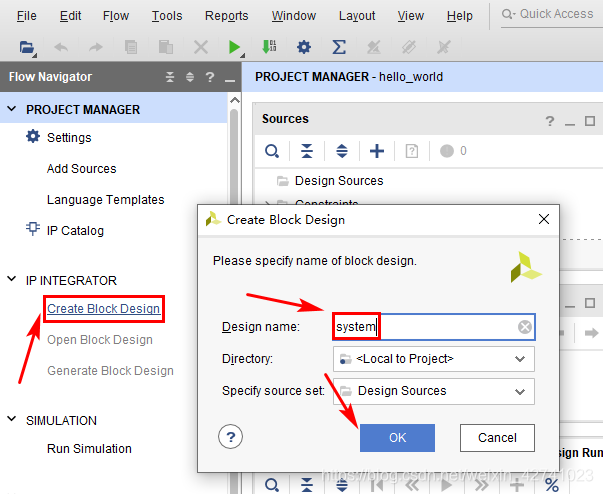Screen dimensions: 603x494
Task: Click in the Design name input field
Action: (x=433, y=327)
